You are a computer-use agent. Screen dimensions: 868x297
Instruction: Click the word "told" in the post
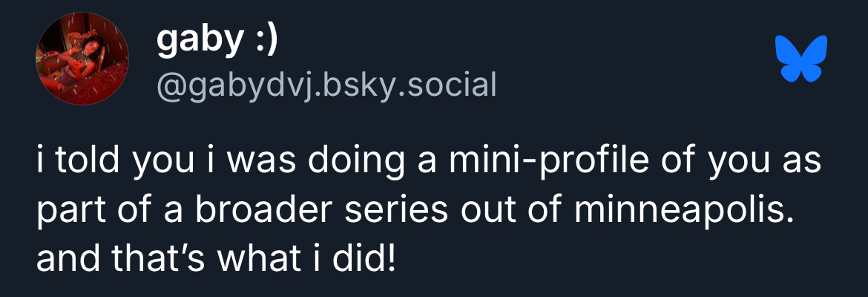(85, 163)
